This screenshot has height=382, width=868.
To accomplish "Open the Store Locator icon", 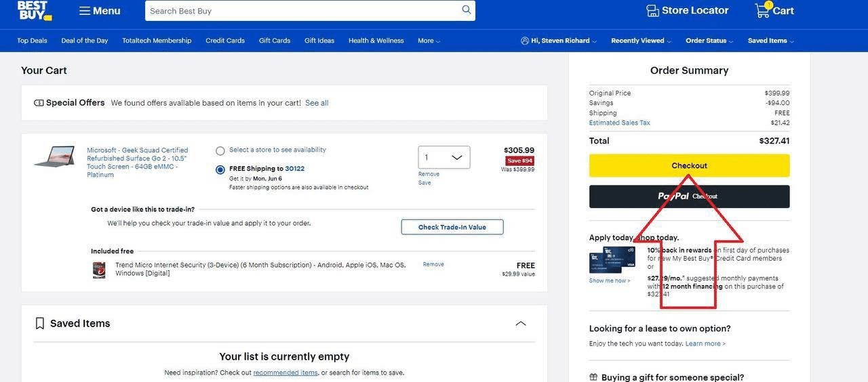I will pos(652,11).
